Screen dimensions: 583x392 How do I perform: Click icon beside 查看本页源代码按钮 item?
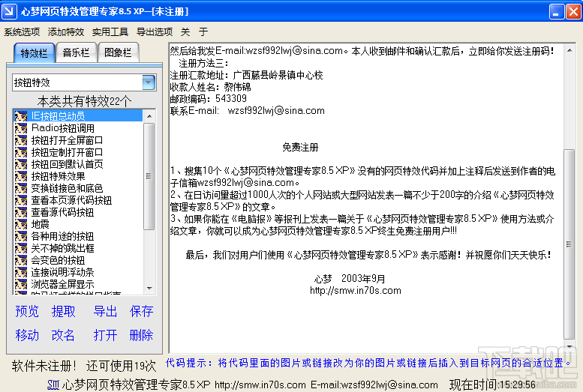tap(21, 200)
